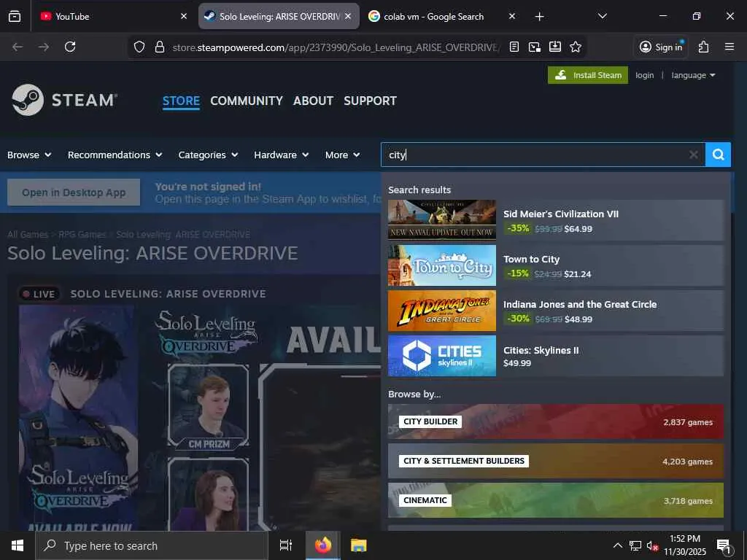Open File Explorer from the taskbar
This screenshot has height=560, width=747.
pos(359,545)
